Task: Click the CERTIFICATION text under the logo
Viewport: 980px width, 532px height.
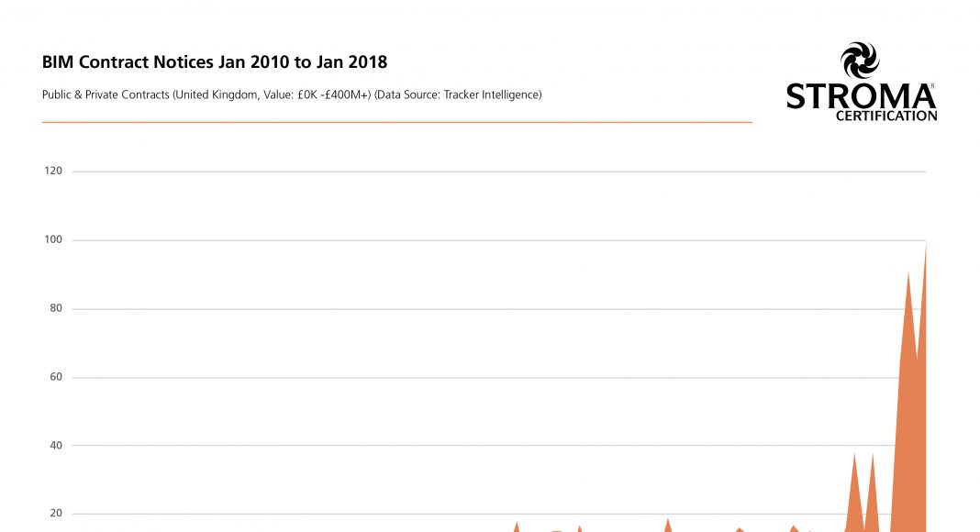Action: tap(886, 116)
